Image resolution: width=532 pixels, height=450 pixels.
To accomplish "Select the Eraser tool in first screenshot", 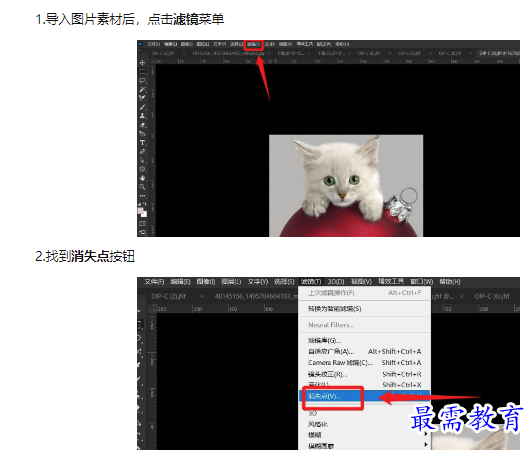I will point(142,125).
